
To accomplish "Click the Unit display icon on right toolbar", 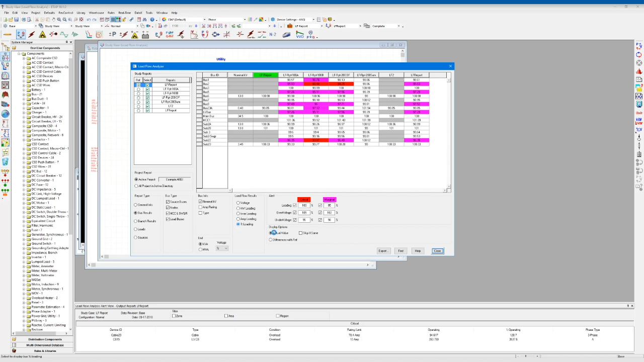I will [639, 113].
